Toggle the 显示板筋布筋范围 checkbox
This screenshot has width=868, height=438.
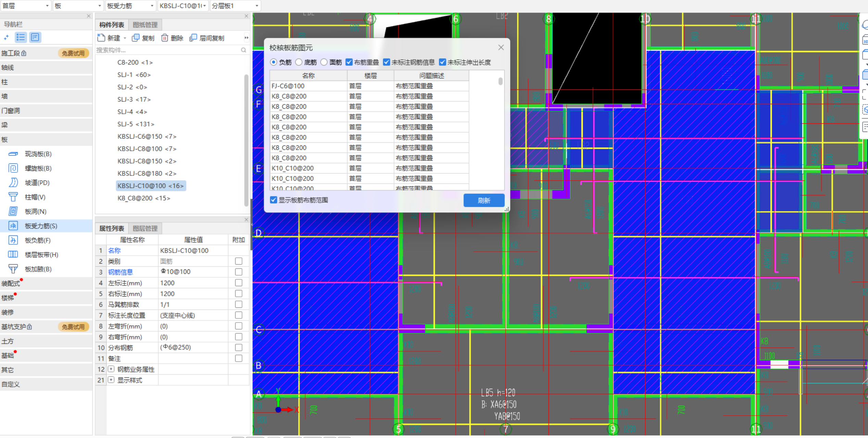tap(274, 200)
